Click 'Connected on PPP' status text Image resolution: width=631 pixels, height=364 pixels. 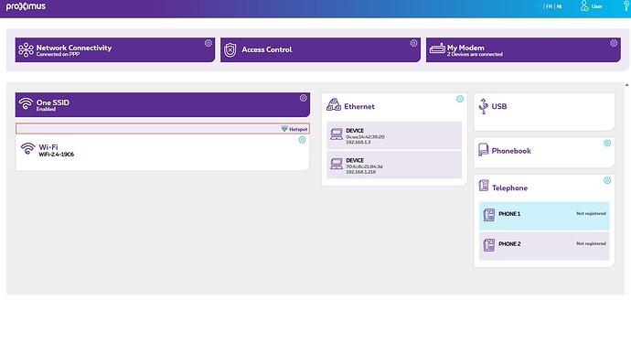click(x=58, y=54)
